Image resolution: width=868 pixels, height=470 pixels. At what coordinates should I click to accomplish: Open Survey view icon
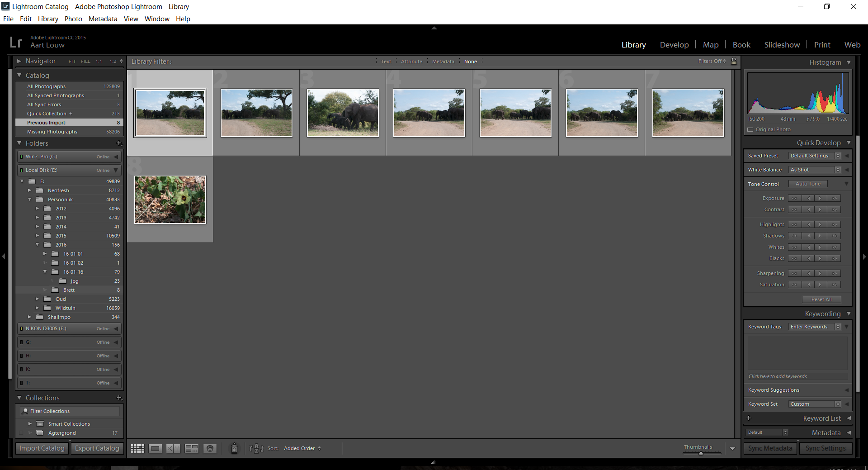pyautogui.click(x=192, y=448)
